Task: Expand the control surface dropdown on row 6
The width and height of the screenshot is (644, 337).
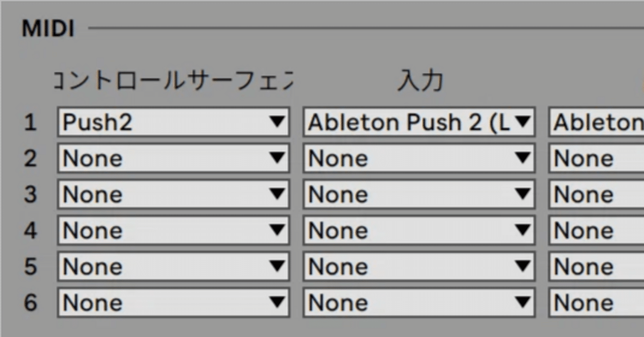Action: (174, 302)
